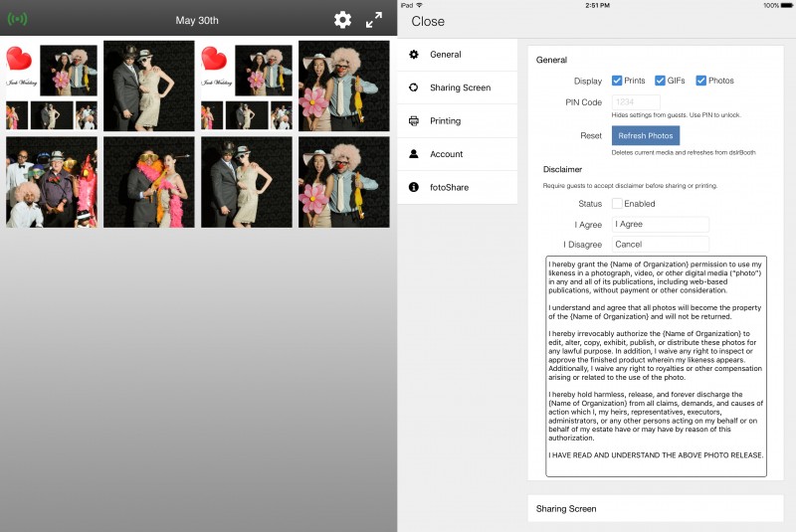Click the Sharing Screen section heading below
Screen dimensions: 796x532
566,509
